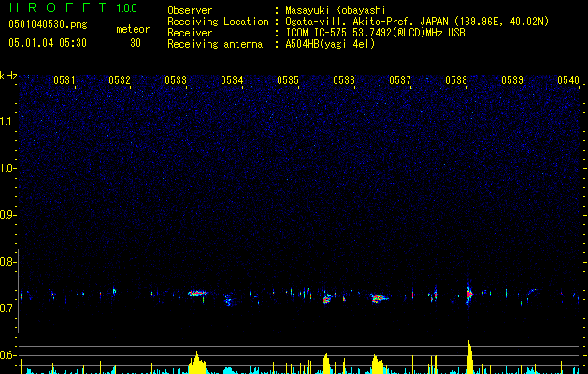This screenshot has height=374, width=588.
Task: Click the date stamp 05.01.04 05:30
Action: click(48, 43)
